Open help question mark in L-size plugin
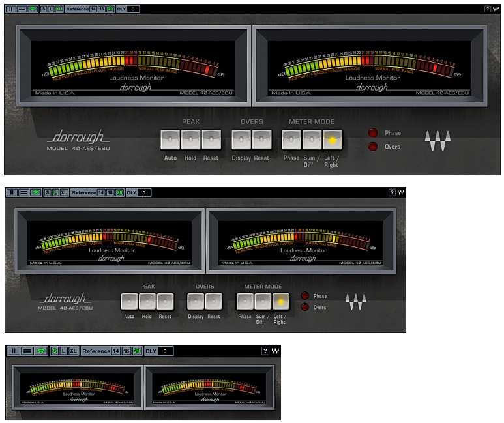The width and height of the screenshot is (504, 423). [392, 192]
